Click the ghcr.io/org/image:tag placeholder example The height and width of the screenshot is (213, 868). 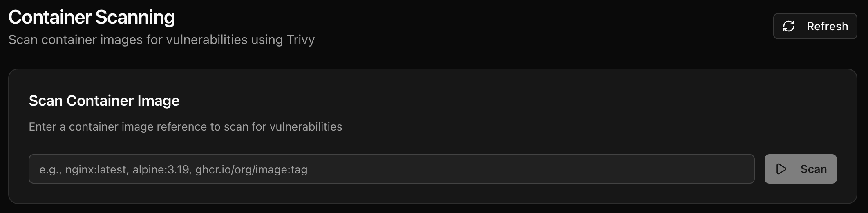[x=251, y=170]
